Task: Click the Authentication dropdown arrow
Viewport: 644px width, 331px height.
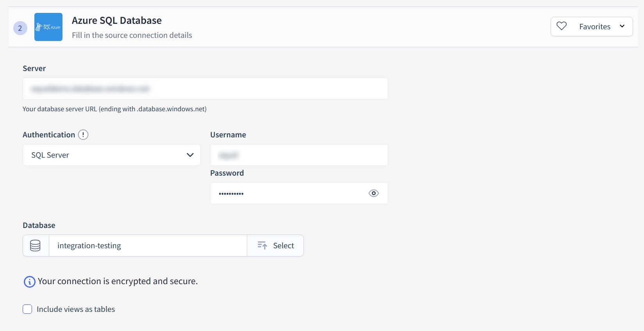Action: tap(190, 155)
